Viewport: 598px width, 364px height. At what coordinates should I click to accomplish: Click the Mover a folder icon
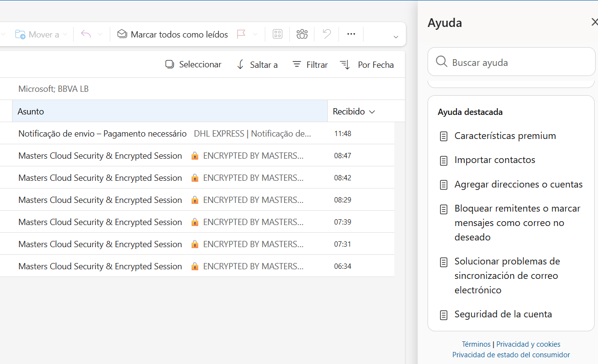pos(20,35)
